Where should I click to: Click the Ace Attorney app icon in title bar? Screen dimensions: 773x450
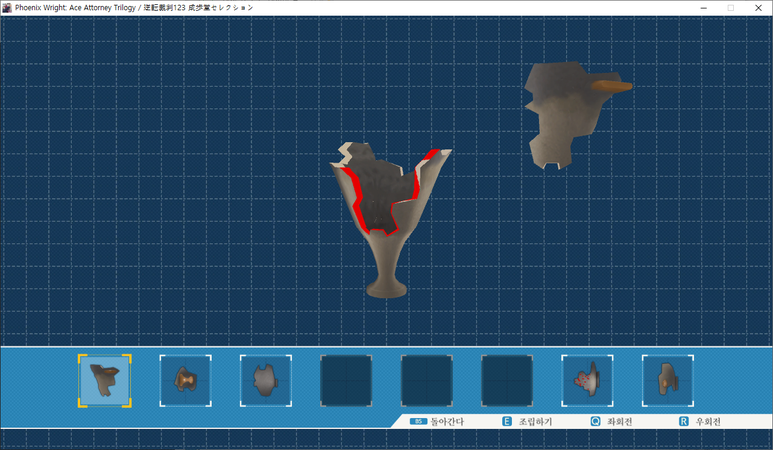pos(7,7)
